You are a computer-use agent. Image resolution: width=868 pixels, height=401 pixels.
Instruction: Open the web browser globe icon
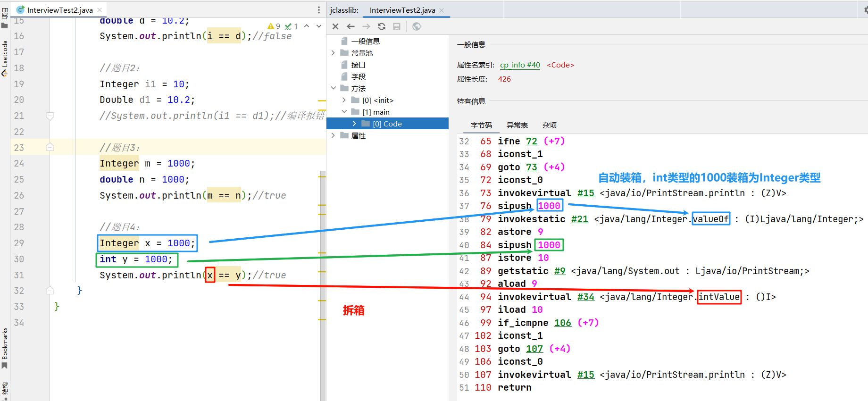(x=417, y=26)
